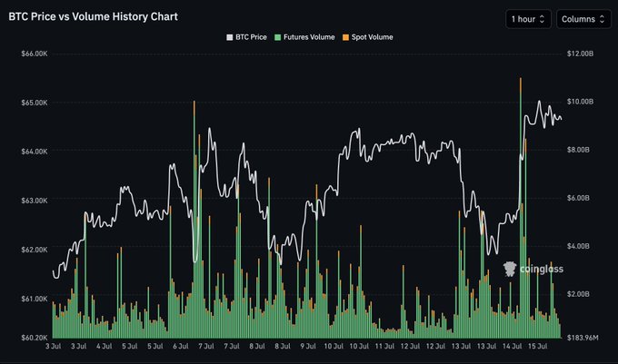Click the 15 Jul date axis label
Screen dimensions: 618x364
coord(538,346)
